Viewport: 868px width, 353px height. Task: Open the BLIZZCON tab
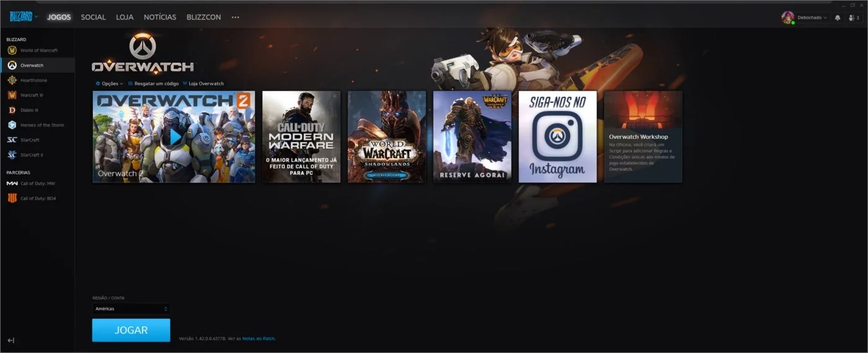coord(203,17)
